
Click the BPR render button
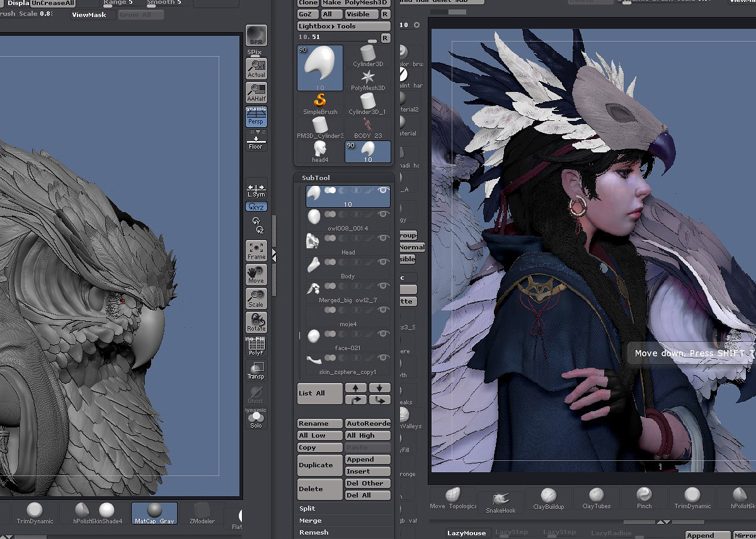tap(256, 35)
